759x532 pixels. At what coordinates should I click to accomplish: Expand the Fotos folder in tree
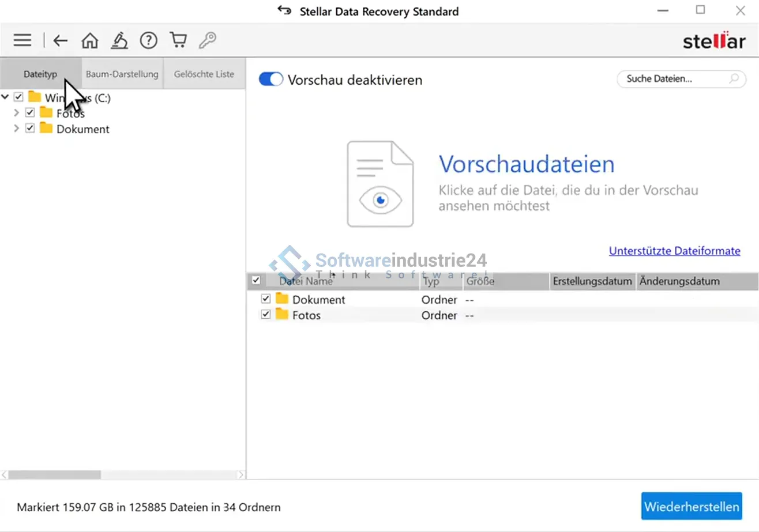(16, 113)
